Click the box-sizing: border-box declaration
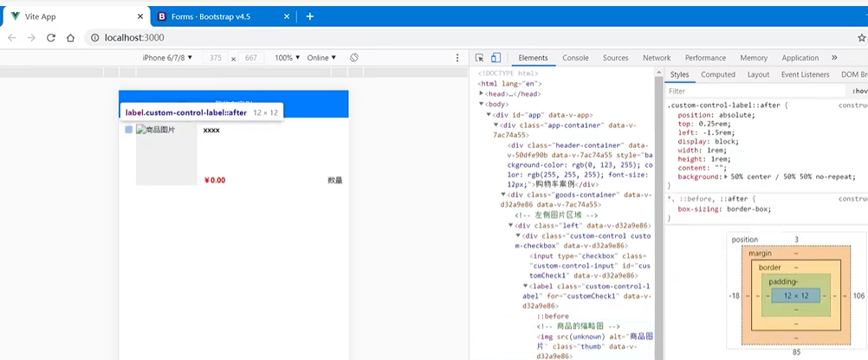Screen dimensions: 868x360 click(x=724, y=209)
